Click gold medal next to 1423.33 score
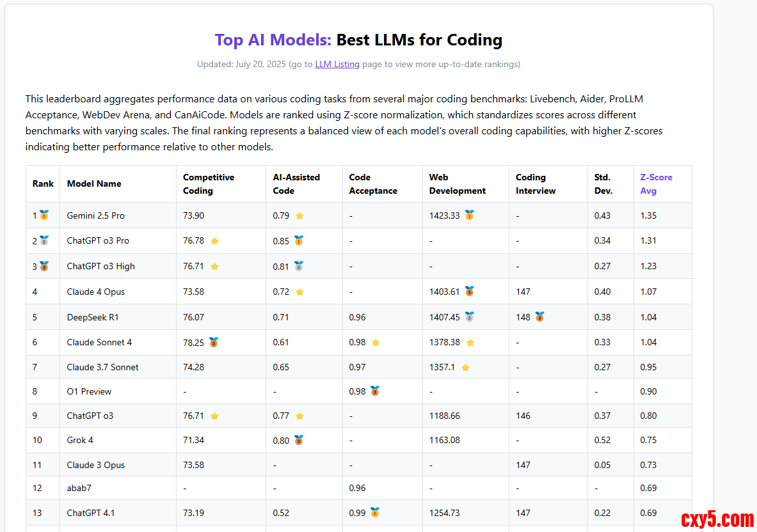This screenshot has width=757, height=532. [x=469, y=215]
